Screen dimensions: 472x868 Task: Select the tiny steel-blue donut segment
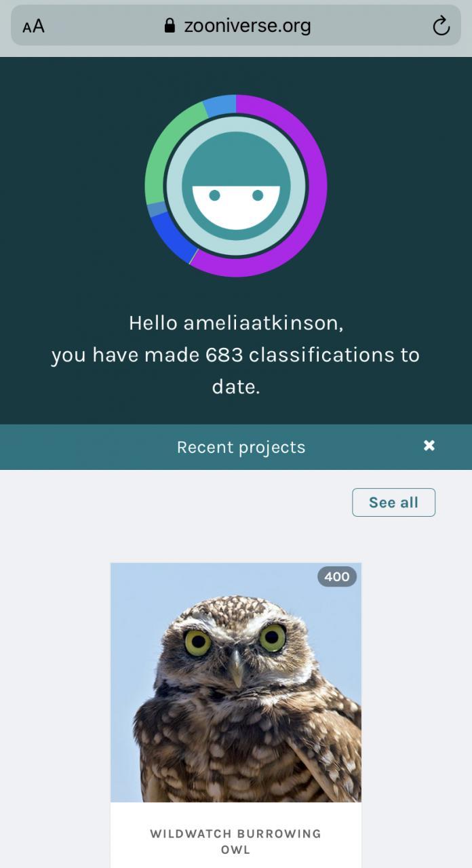(x=157, y=210)
